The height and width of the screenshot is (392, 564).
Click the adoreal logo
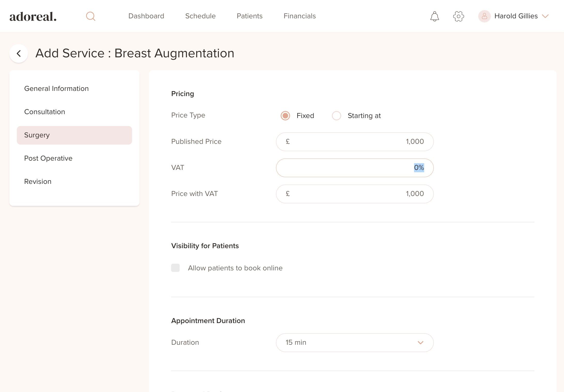click(x=33, y=17)
